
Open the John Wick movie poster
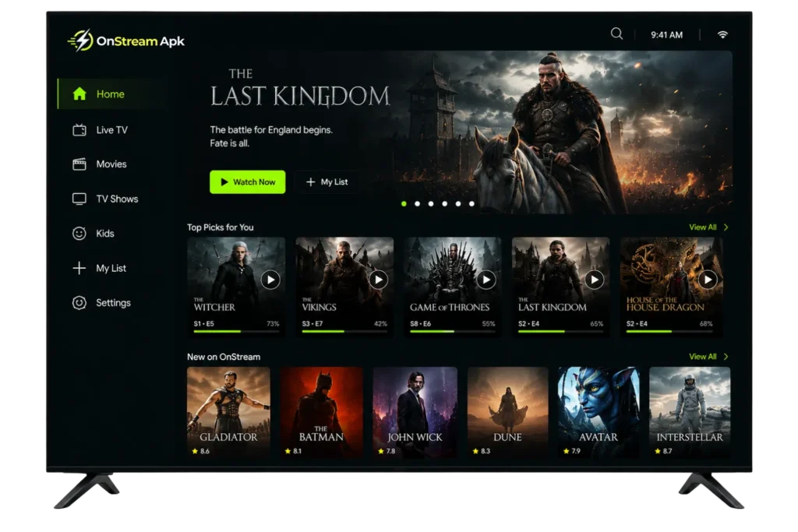click(x=415, y=413)
